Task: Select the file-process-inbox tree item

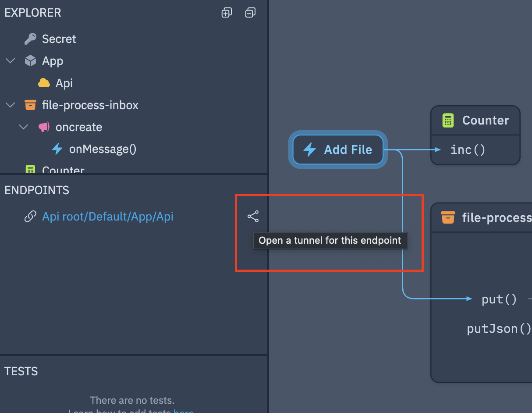Action: tap(90, 105)
